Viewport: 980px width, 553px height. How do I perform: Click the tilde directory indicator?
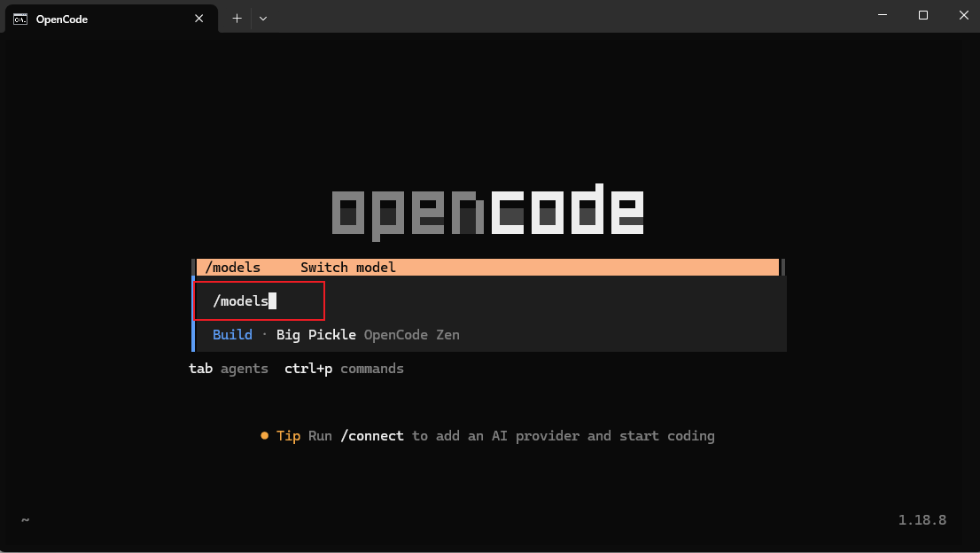[25, 520]
